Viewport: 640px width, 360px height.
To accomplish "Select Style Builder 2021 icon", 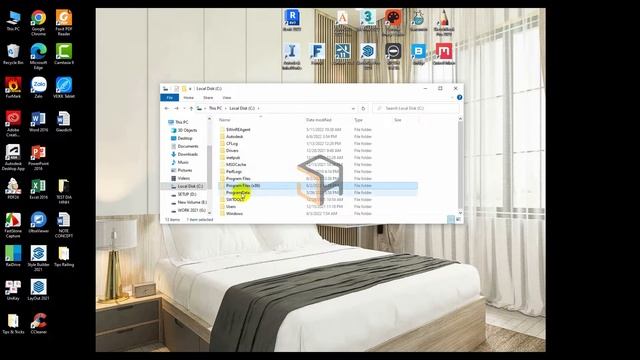I will (x=38, y=258).
